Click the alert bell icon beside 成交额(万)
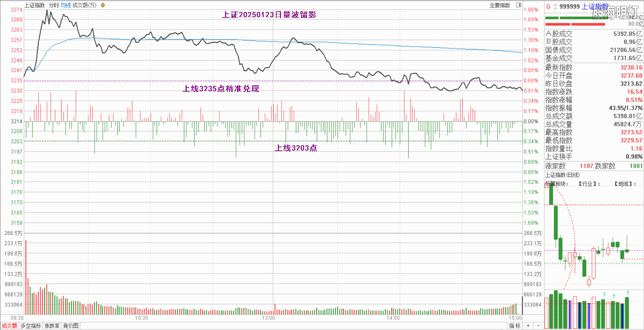The image size is (644, 330). [x=103, y=5]
